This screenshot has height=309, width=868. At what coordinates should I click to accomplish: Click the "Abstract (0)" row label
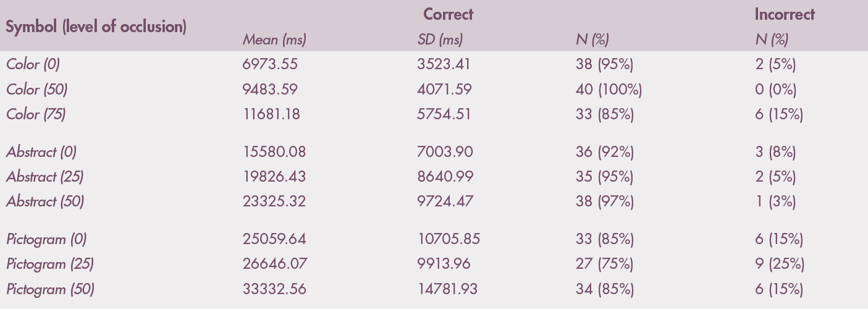[x=41, y=152]
